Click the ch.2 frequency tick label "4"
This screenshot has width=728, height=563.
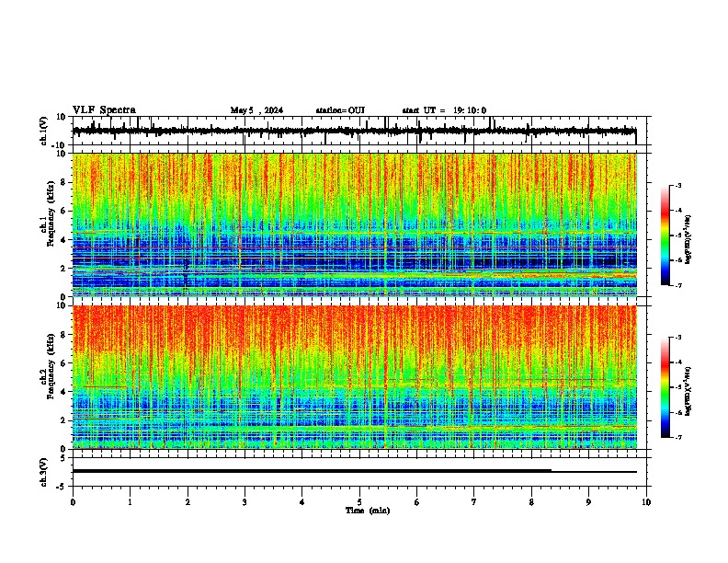[63, 392]
